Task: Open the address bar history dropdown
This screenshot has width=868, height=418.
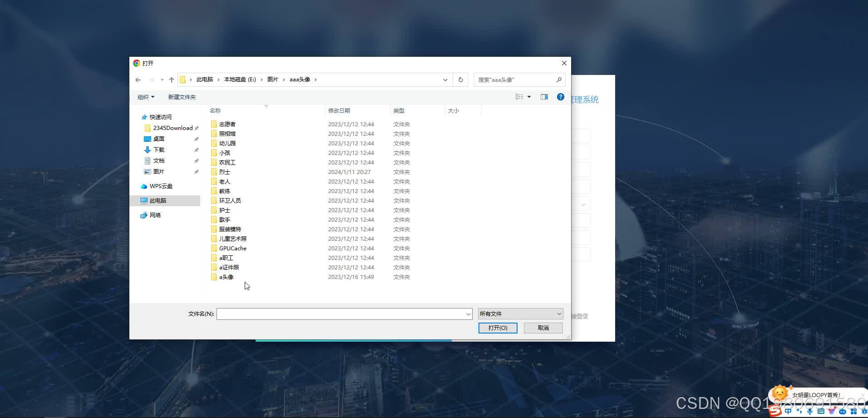Action: coord(444,80)
